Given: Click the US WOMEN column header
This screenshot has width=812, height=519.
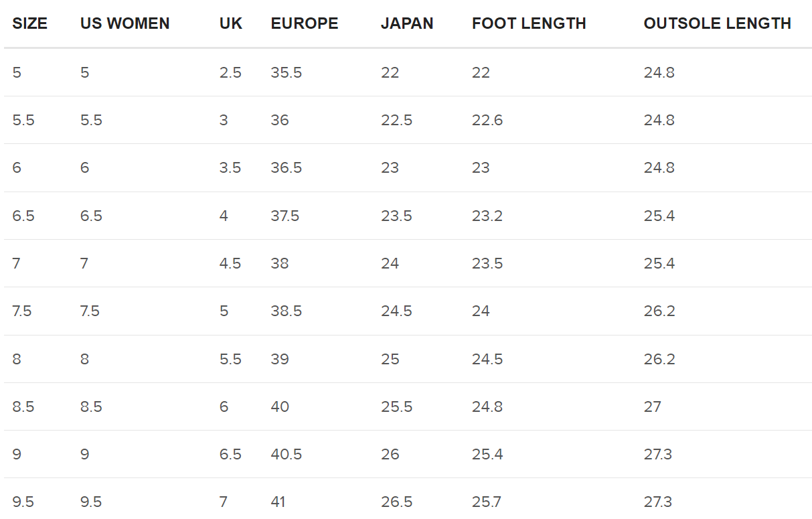Looking at the screenshot, I should pos(125,23).
